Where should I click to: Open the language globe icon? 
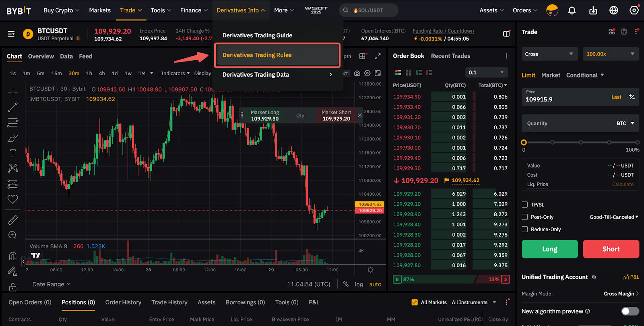click(x=613, y=10)
